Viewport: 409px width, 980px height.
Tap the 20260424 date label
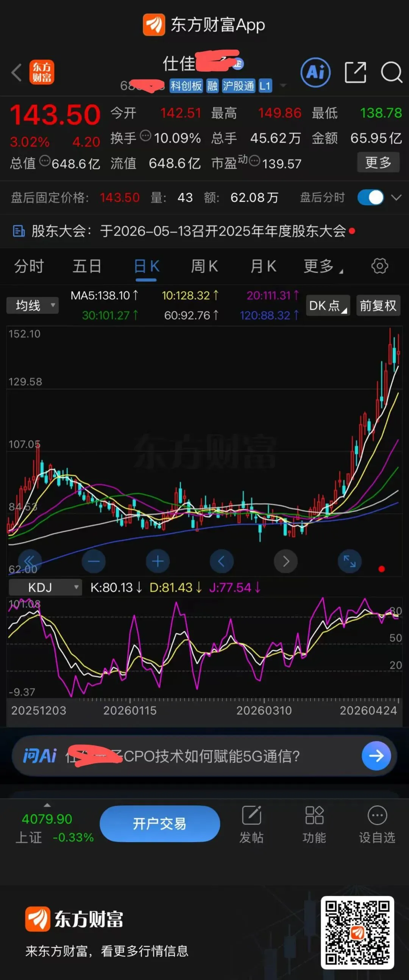click(x=368, y=710)
